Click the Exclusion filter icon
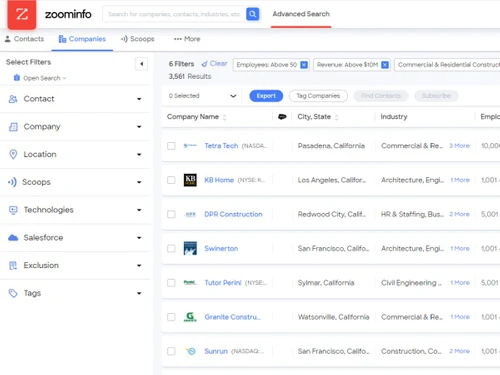This screenshot has width=500, height=375. 13,265
